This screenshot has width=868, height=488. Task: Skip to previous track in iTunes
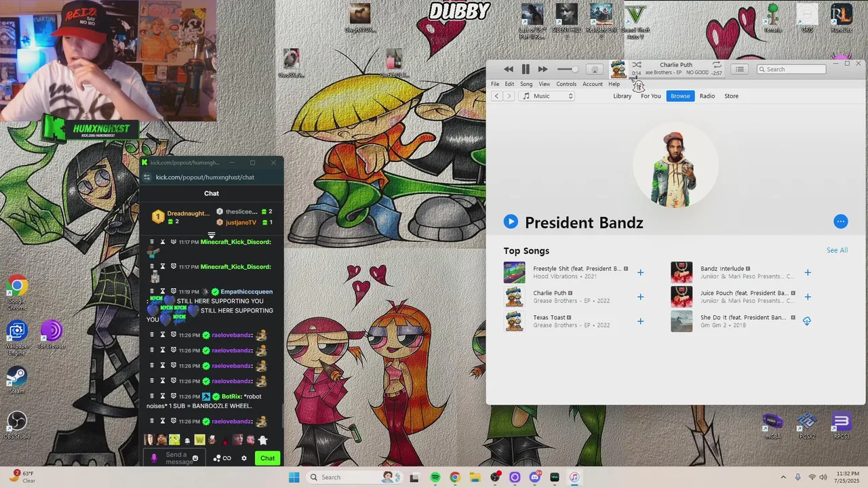(509, 69)
